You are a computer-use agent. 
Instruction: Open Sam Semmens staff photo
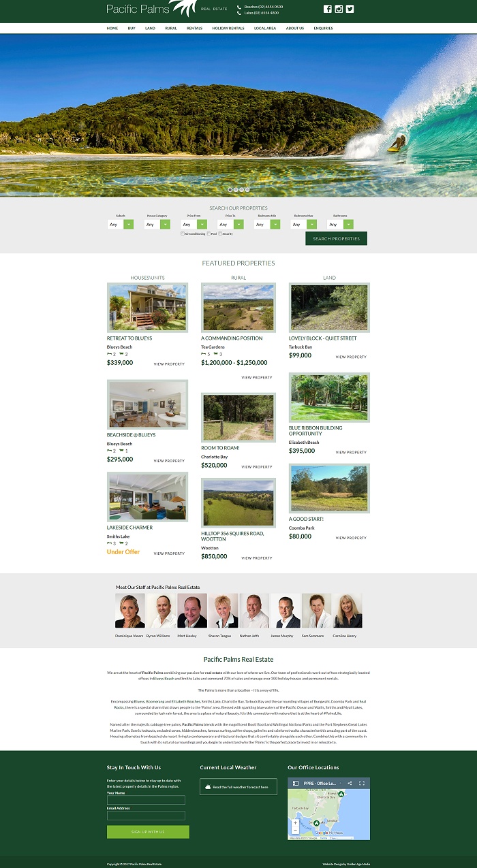316,611
